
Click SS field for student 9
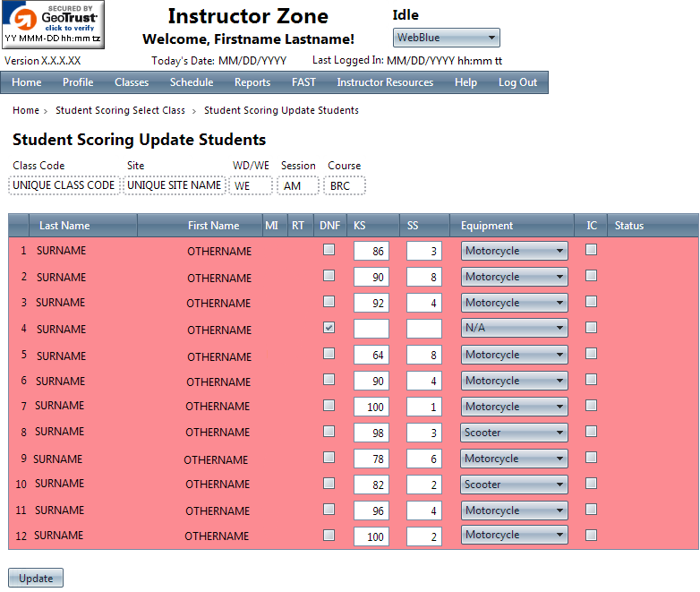click(x=424, y=459)
